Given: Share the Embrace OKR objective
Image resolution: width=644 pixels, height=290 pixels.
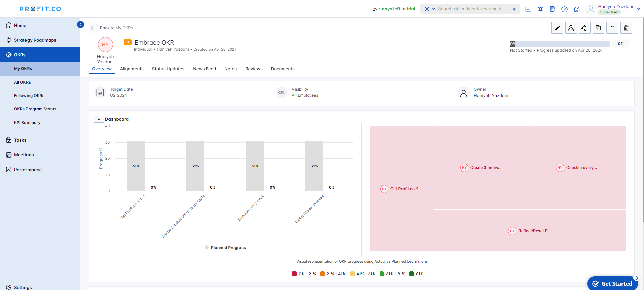Looking at the screenshot, I should [x=584, y=28].
